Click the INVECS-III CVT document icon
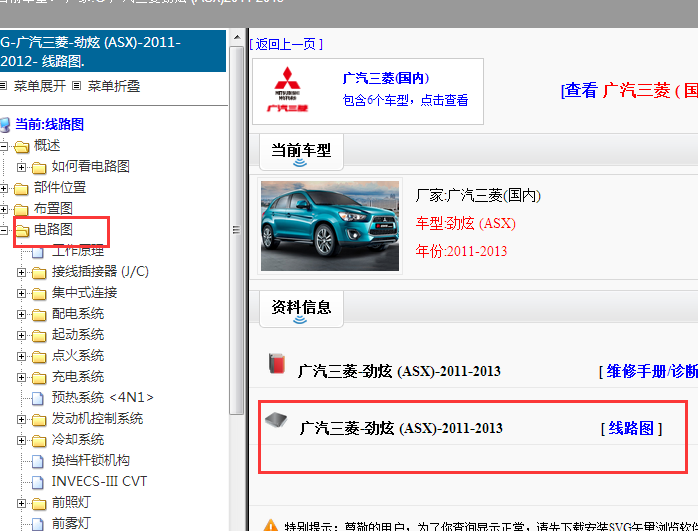This screenshot has width=698, height=531. tap(38, 482)
